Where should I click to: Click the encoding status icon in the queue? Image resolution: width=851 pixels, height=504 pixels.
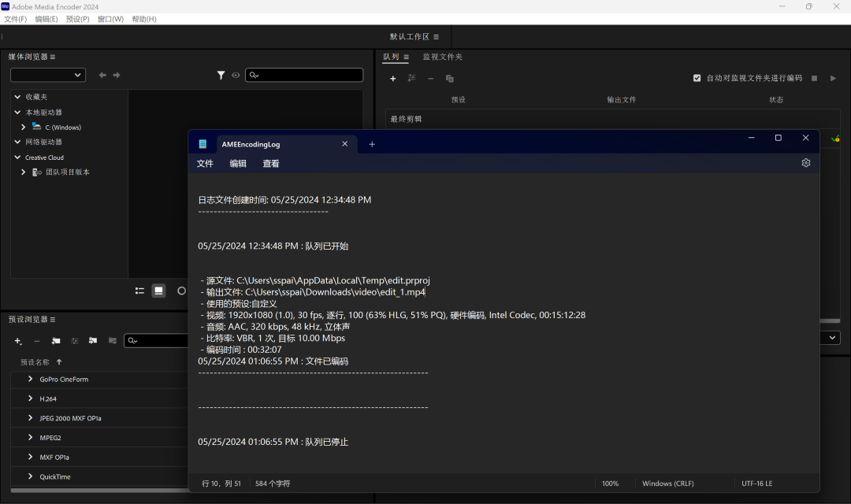pyautogui.click(x=835, y=139)
